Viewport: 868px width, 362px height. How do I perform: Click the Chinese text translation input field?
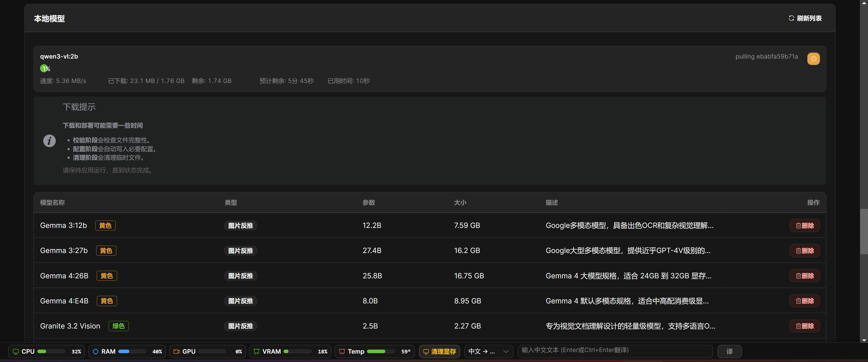(x=615, y=351)
